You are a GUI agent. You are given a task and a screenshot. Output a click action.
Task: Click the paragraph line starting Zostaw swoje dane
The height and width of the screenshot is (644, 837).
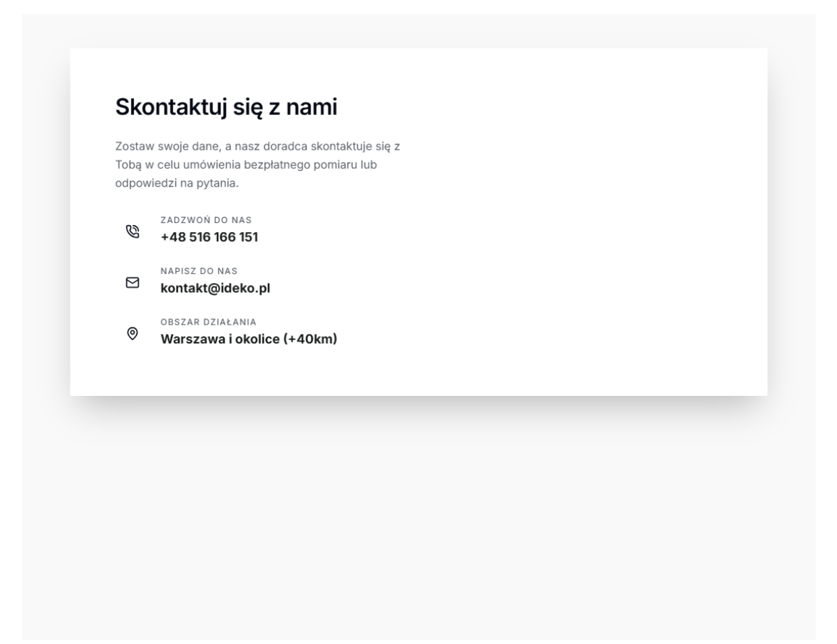pos(257,147)
